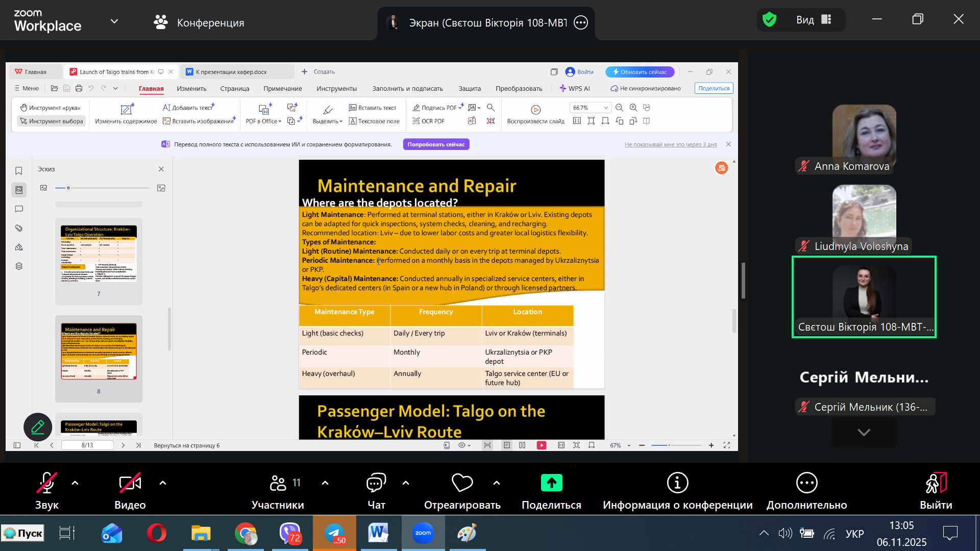Open Информация о конференции info icon

[677, 483]
